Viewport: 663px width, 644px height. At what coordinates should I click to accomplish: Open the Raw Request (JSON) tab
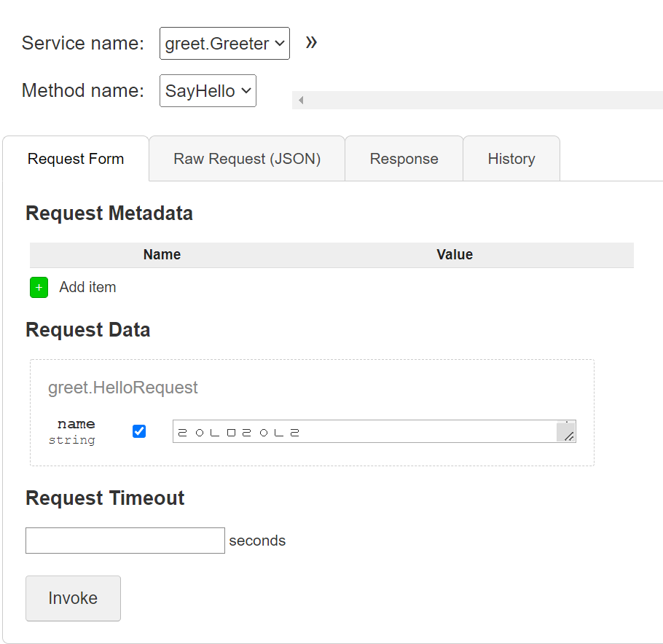pos(247,159)
